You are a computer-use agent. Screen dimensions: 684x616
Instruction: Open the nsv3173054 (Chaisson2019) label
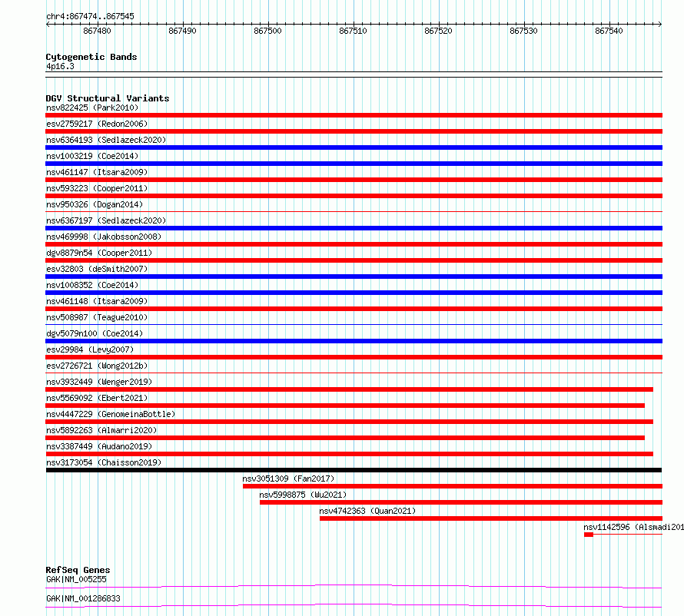[x=104, y=462]
